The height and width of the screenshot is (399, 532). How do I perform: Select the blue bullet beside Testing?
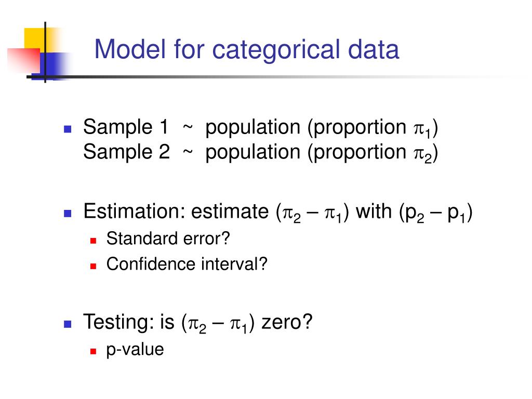tap(68, 324)
